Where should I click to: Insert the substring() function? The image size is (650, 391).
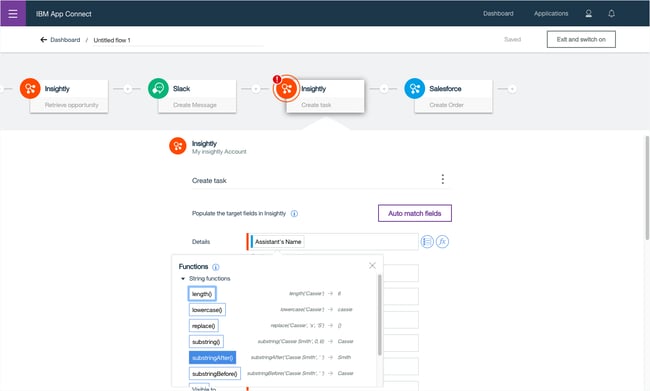click(206, 342)
